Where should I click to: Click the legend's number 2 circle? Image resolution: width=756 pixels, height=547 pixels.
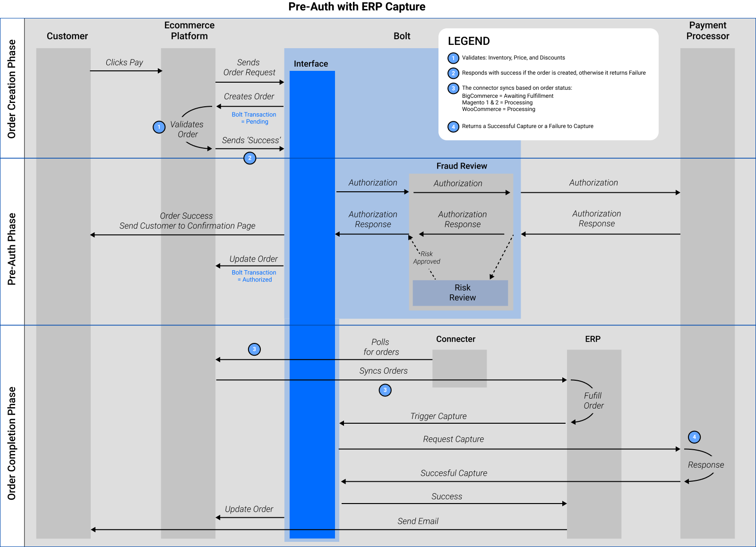(453, 73)
